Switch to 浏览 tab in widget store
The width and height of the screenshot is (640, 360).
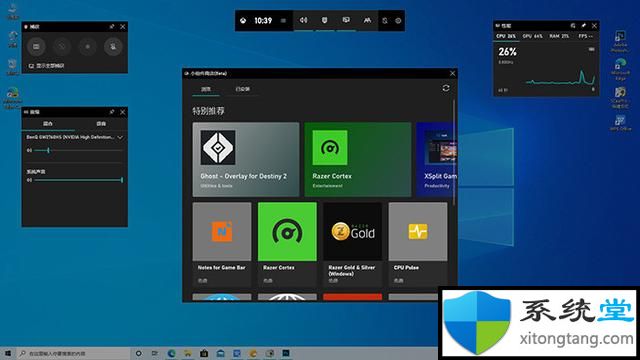(x=206, y=89)
